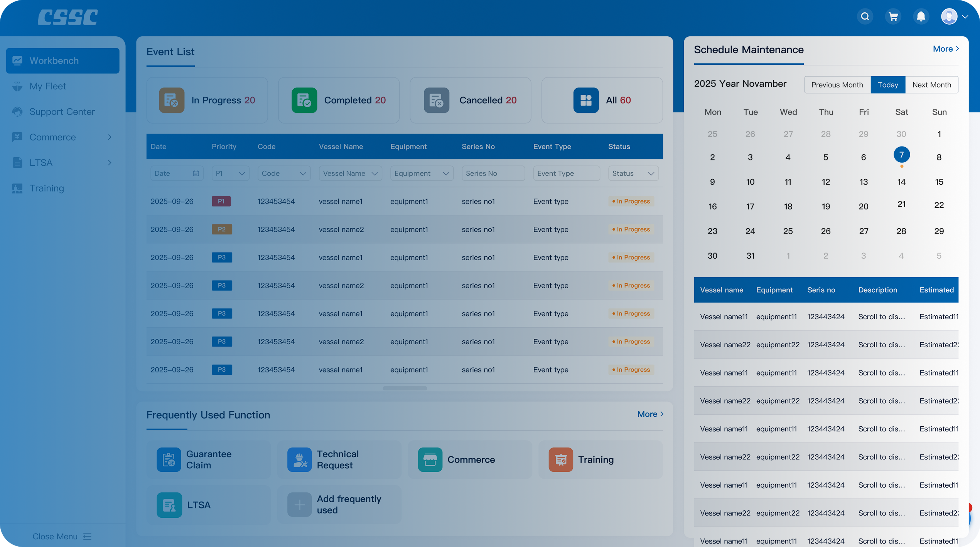980x547 pixels.
Task: Select highlighted day 7 in calendar
Action: 901,155
